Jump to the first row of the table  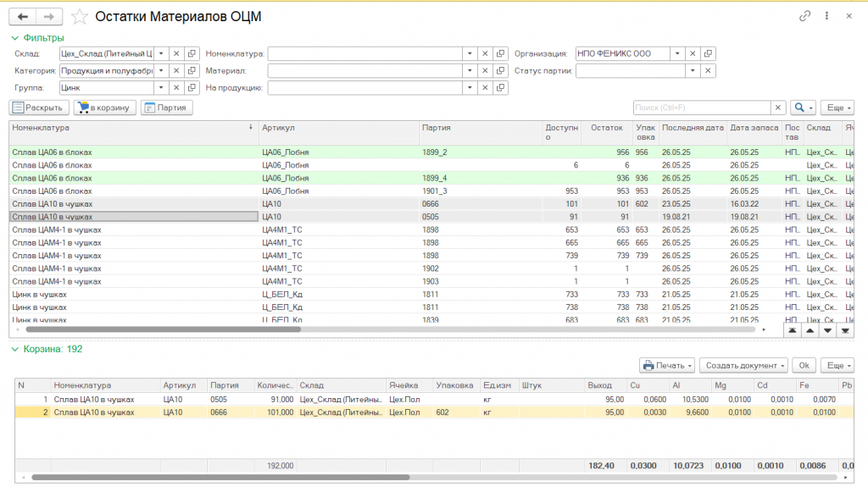(793, 330)
